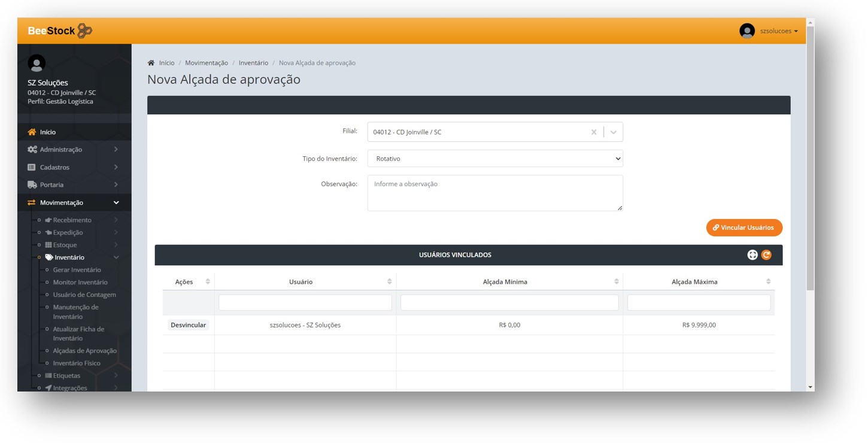Screen dimensions: 868x443
Task: Sort the Usuário column using sort arrows
Action: pos(389,281)
